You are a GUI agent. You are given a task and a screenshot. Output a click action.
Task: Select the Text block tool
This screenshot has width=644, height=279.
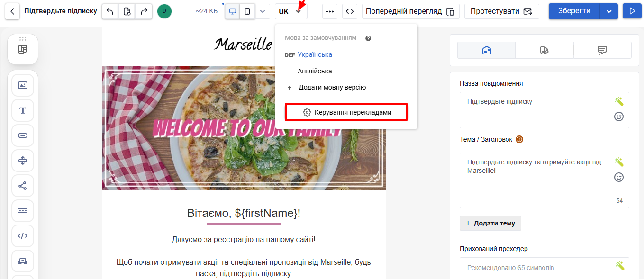click(x=23, y=110)
